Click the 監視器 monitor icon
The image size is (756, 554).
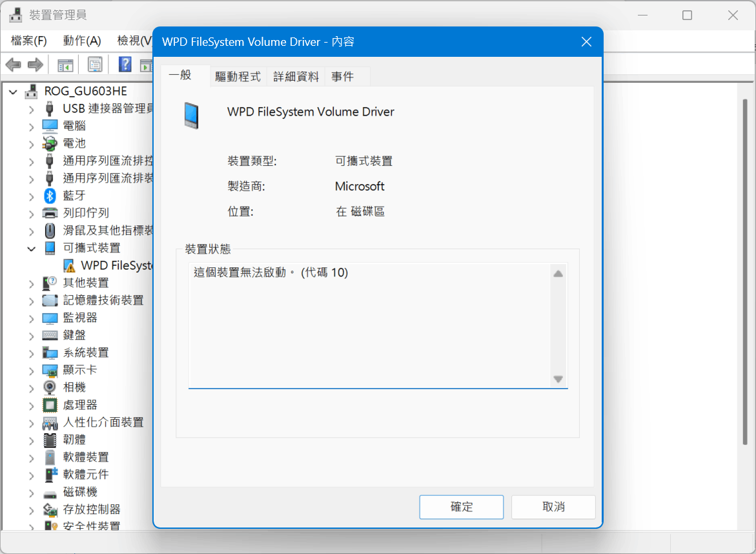click(x=50, y=317)
